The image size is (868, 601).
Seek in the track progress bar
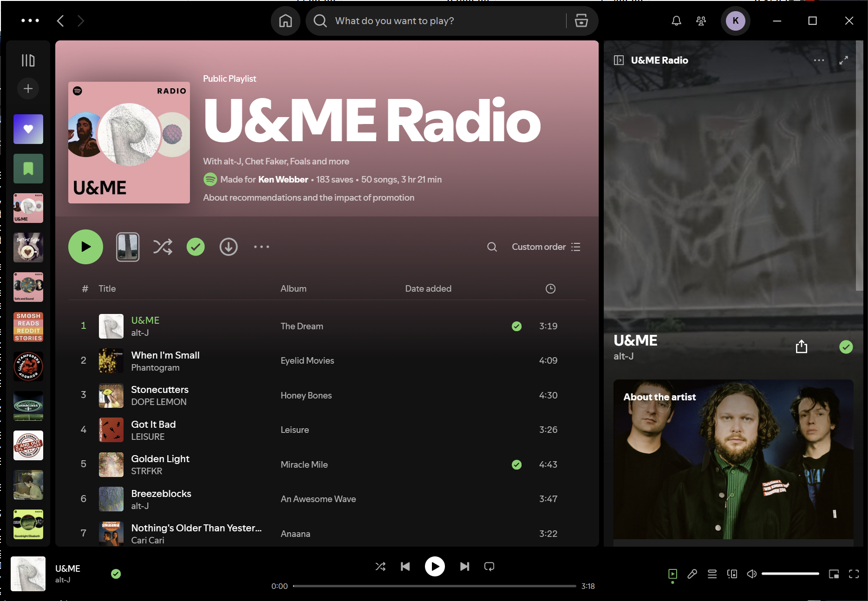(x=435, y=586)
